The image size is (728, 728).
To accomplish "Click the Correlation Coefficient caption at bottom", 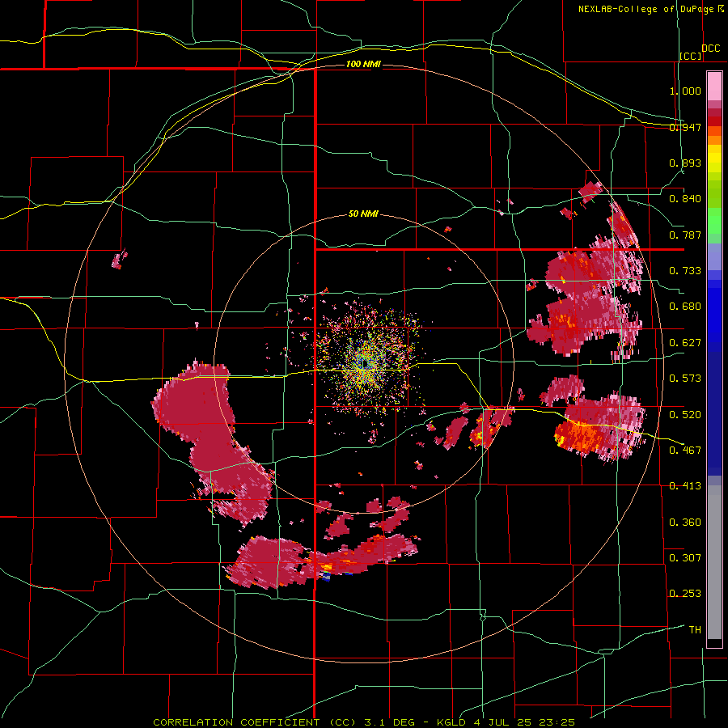I will coord(364,722).
